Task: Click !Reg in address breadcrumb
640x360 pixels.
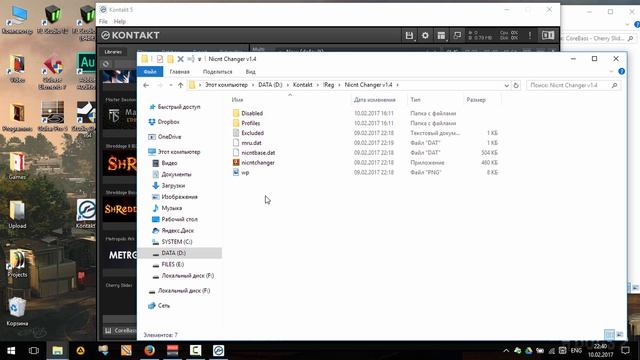Action: (329, 85)
